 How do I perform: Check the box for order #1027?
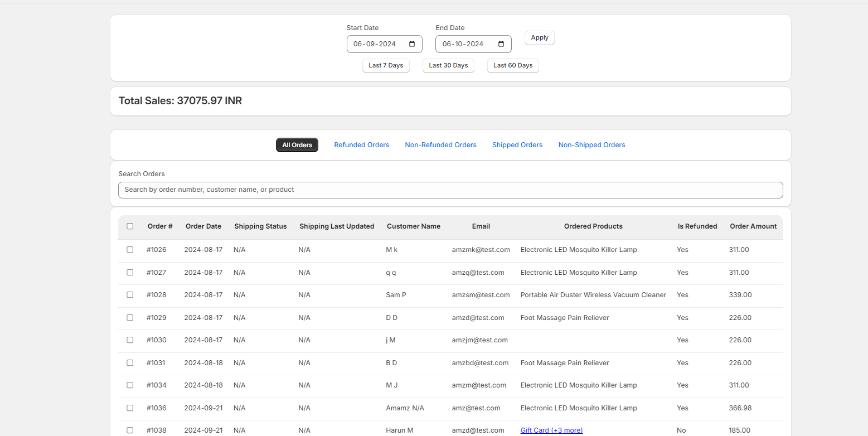click(130, 273)
